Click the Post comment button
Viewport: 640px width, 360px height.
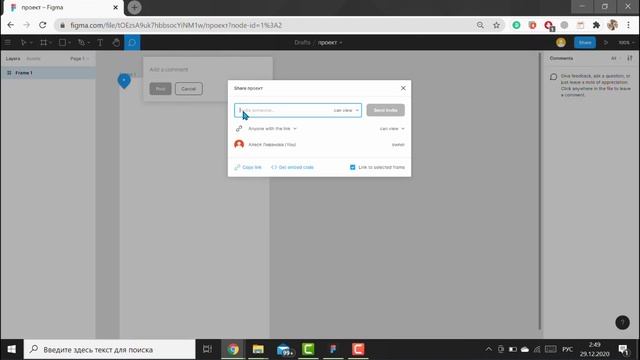[160, 89]
